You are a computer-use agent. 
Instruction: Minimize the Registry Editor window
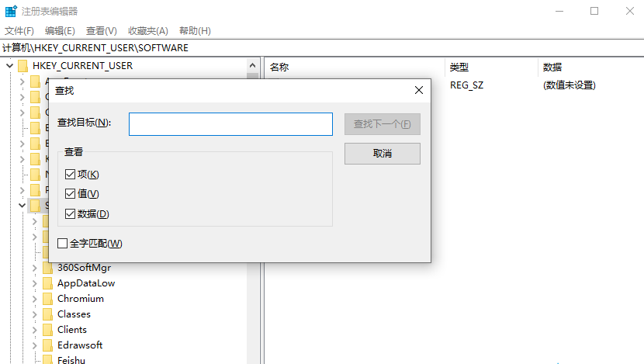pyautogui.click(x=559, y=11)
